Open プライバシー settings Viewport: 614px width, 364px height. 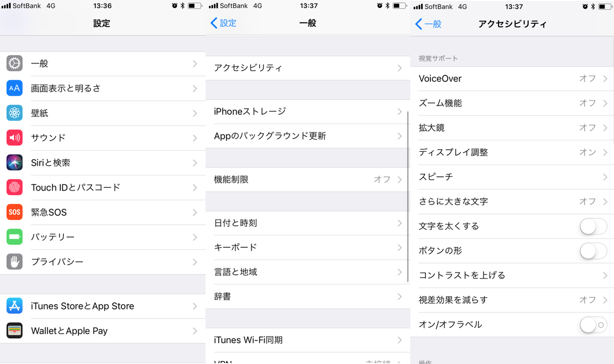point(103,261)
